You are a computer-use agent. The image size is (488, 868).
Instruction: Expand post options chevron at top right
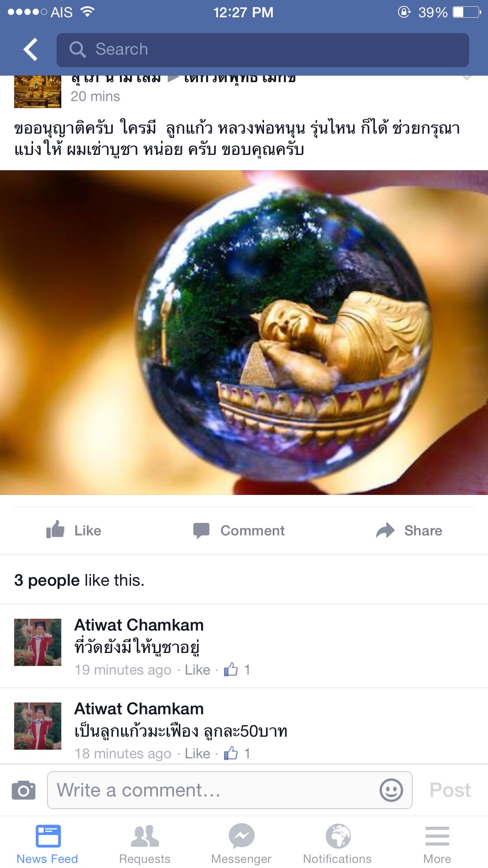466,77
